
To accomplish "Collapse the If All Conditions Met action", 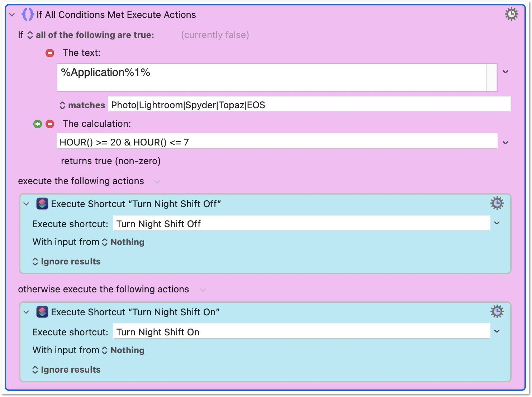I will tap(12, 15).
